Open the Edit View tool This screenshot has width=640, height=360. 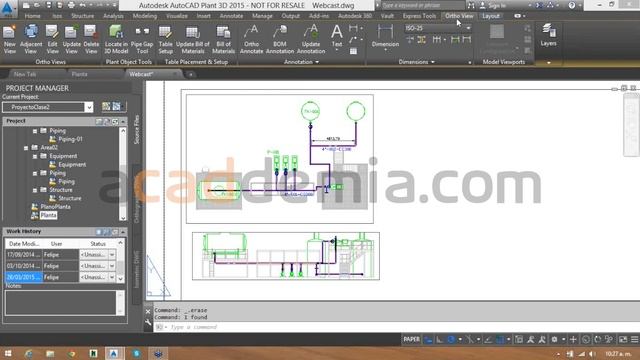52,39
